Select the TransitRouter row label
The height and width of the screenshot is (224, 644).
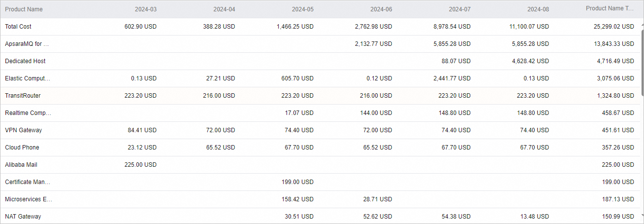point(23,96)
